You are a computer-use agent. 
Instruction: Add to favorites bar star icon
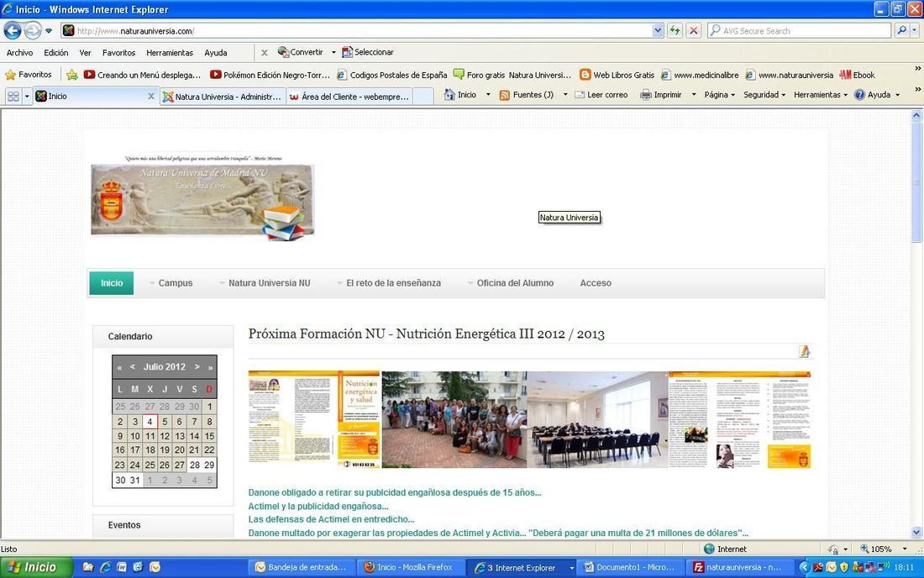(x=72, y=75)
